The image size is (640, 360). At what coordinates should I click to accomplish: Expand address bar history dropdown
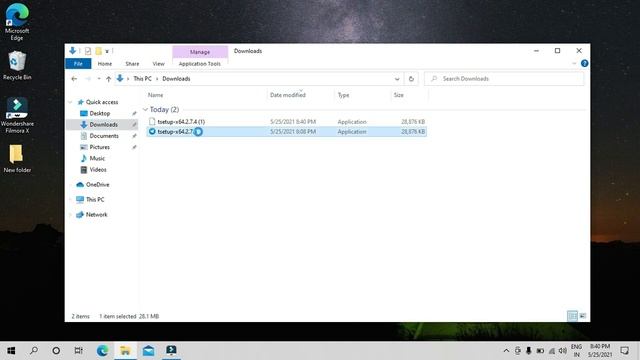tap(397, 79)
